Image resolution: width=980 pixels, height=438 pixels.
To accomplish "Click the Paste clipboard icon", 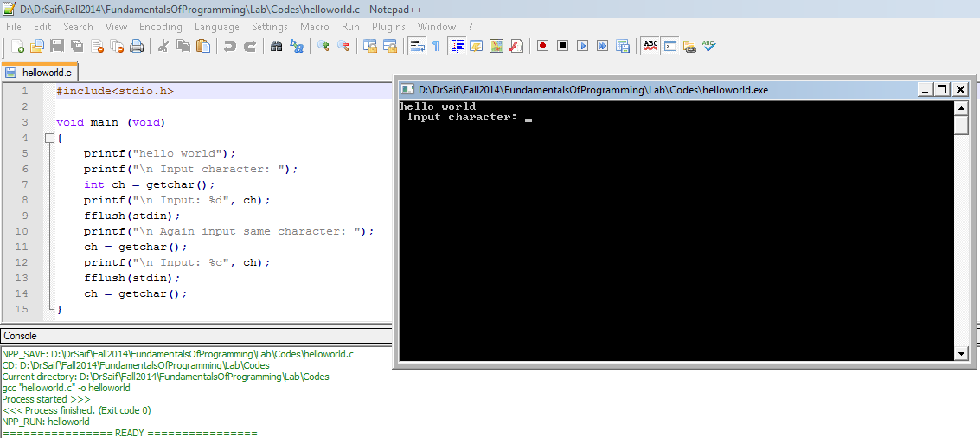I will (203, 46).
